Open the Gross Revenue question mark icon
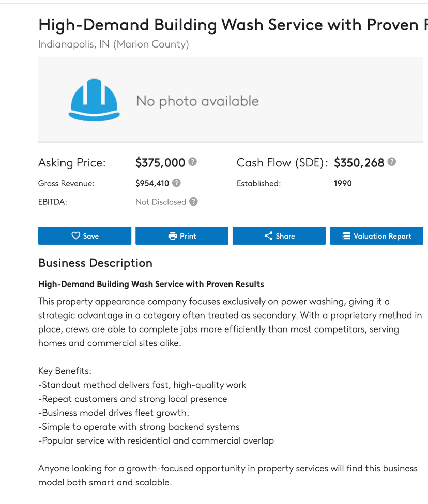 tap(177, 183)
